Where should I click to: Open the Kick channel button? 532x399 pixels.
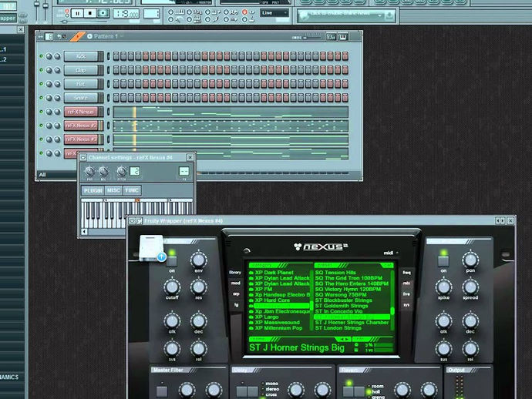82,56
